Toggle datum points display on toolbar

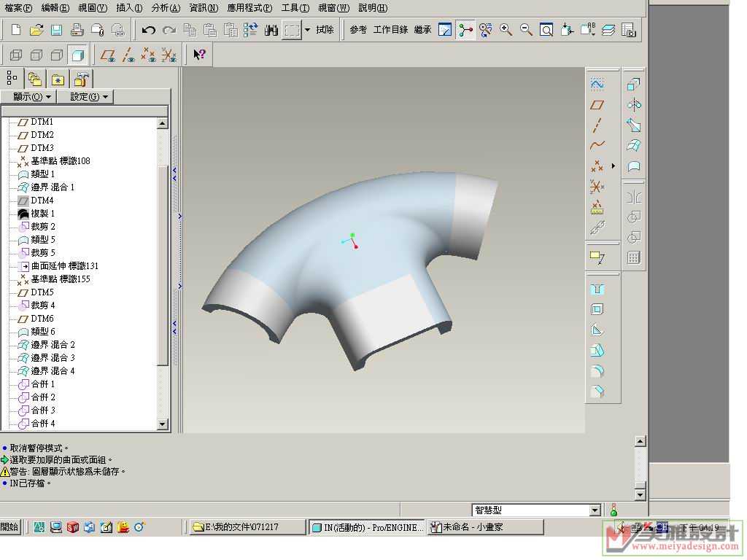[x=149, y=55]
